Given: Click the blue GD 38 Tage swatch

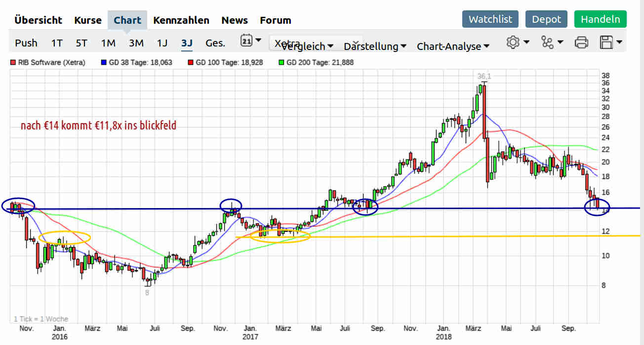Looking at the screenshot, I should pyautogui.click(x=103, y=63).
